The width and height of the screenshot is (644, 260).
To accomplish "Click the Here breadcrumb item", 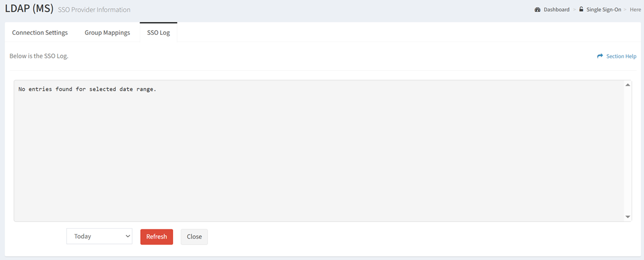I will coord(635,9).
